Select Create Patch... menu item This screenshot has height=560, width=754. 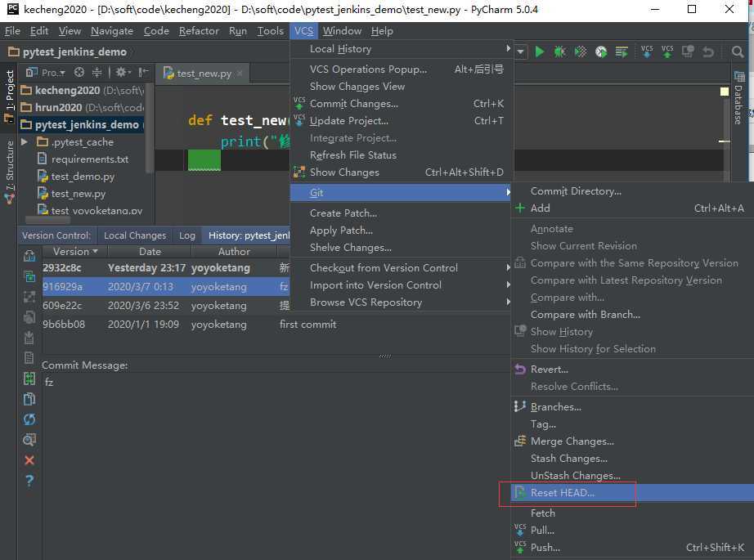(x=401, y=213)
